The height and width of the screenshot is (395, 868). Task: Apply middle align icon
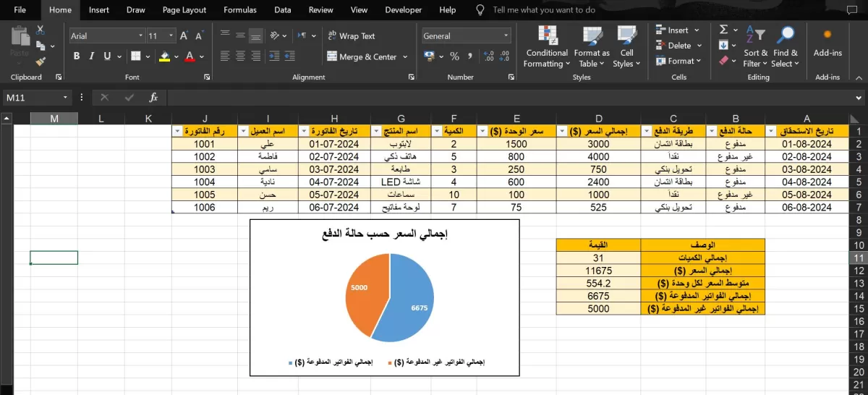240,34
